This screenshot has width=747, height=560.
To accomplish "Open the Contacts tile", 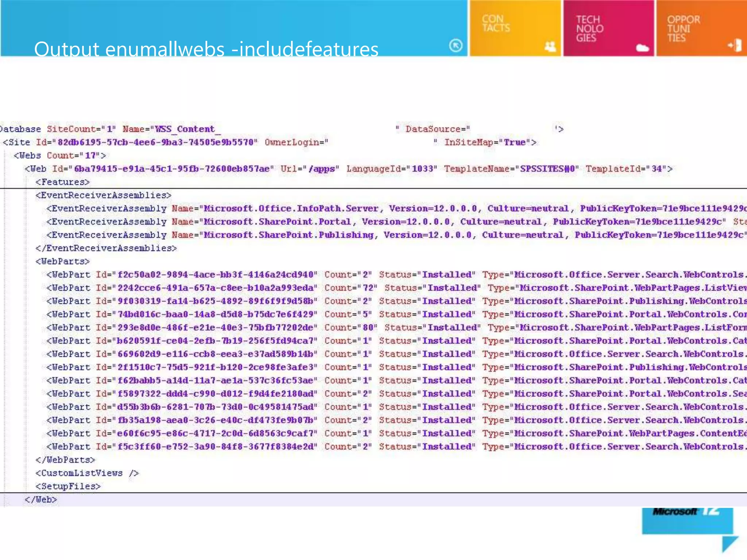I will pos(515,28).
